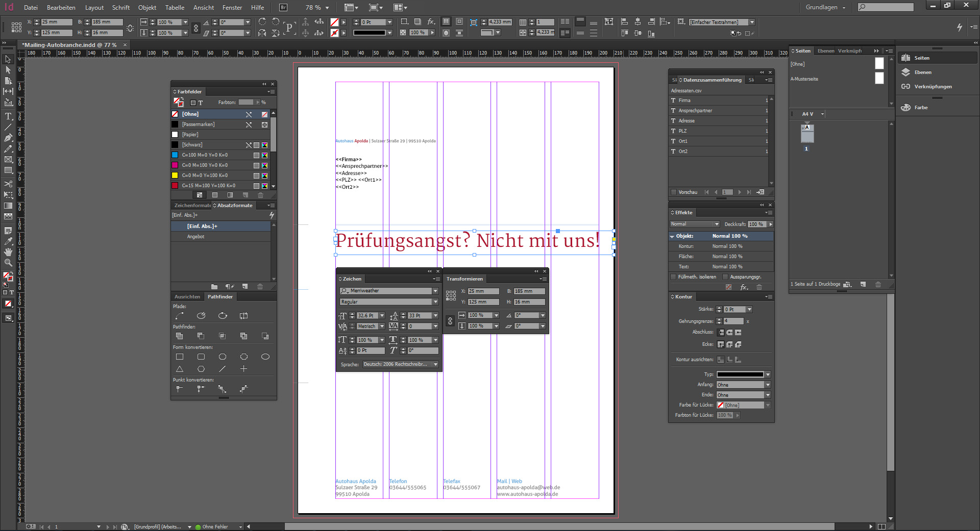Click page 1 thumbnail in Seiten panel
Image resolution: width=980 pixels, height=531 pixels.
pyautogui.click(x=807, y=135)
